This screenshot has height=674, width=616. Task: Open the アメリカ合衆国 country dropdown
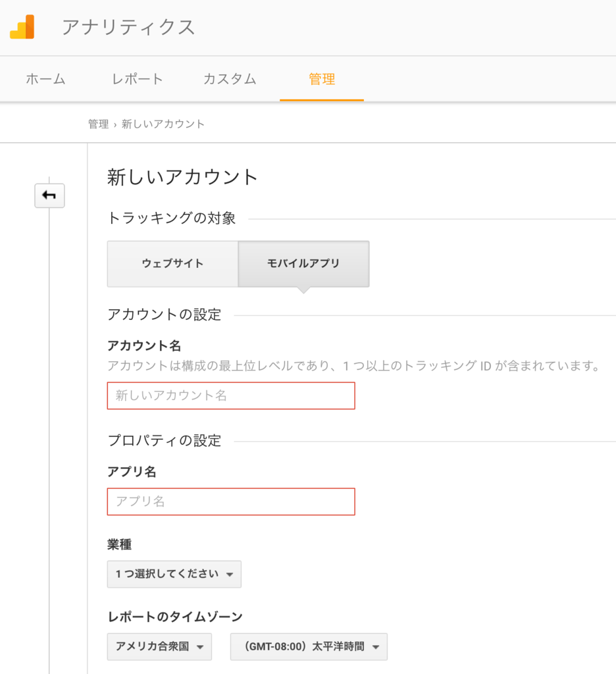pyautogui.click(x=159, y=646)
